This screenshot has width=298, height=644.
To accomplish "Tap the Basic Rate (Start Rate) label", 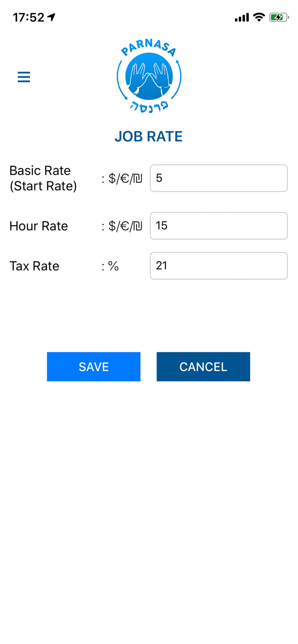I will coord(43,178).
